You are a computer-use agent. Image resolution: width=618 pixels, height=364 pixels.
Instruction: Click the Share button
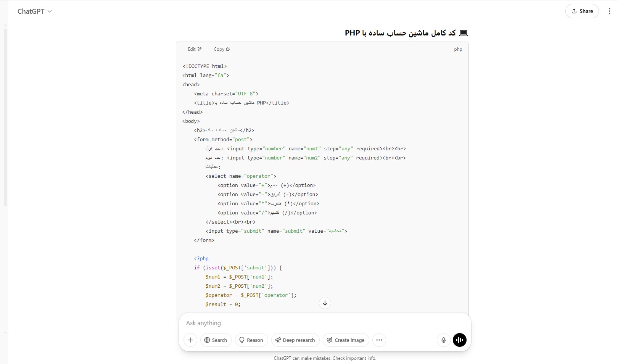(x=582, y=11)
